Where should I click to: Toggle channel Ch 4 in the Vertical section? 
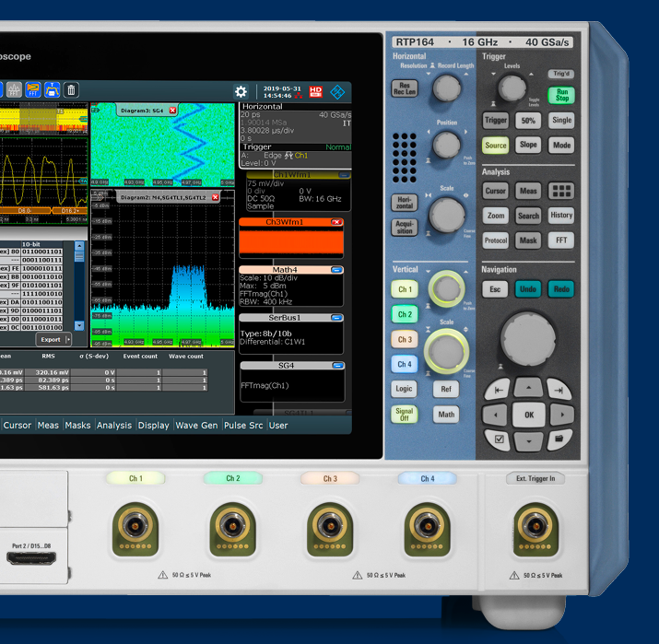click(405, 364)
